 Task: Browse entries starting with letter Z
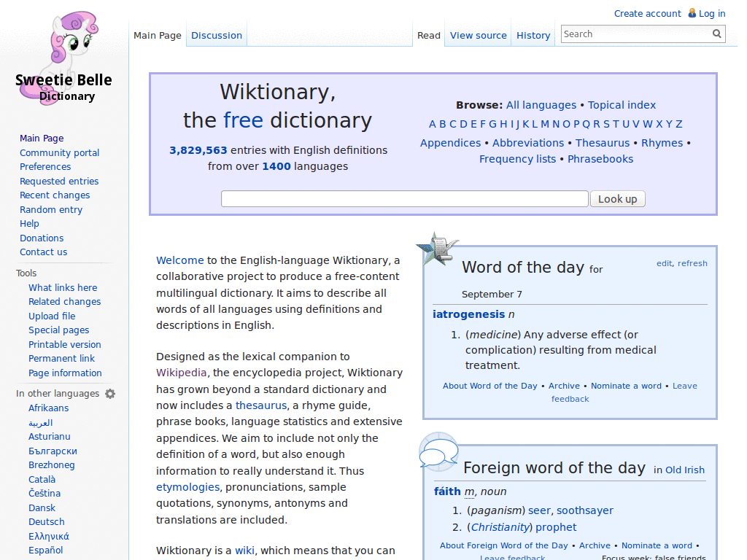tap(678, 124)
